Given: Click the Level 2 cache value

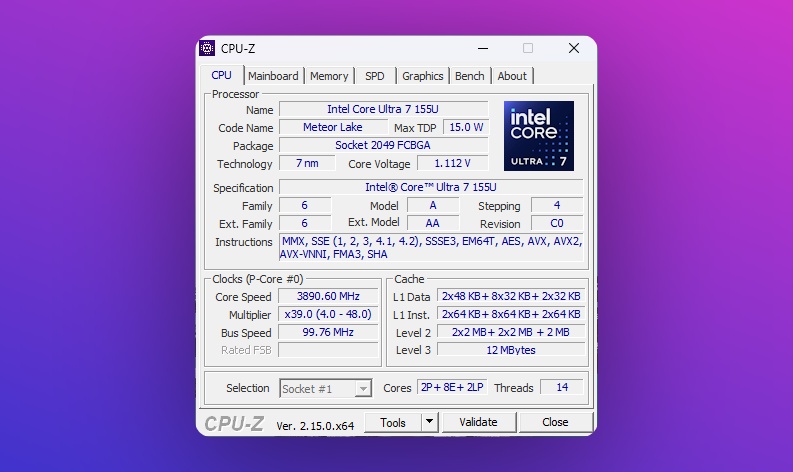Looking at the screenshot, I should pyautogui.click(x=511, y=332).
